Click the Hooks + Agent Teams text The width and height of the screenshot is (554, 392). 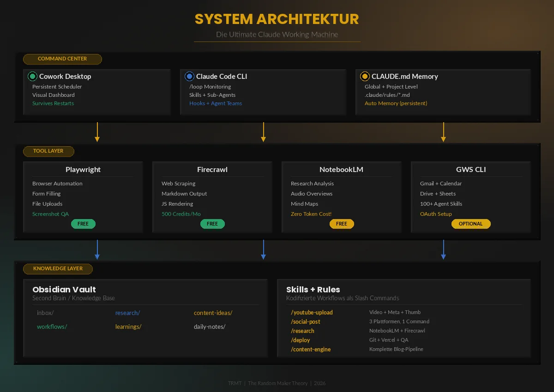[216, 103]
